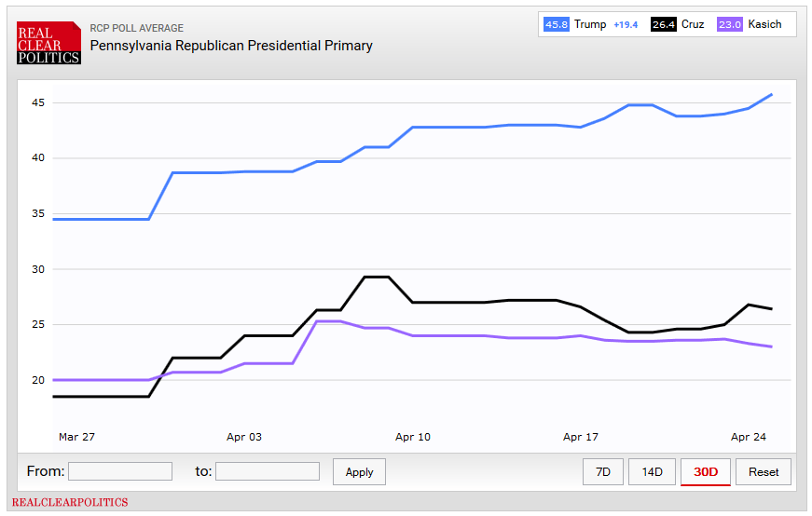Viewport: 812px width, 516px height.
Task: Click the Apr 17 marker on x-axis
Action: coord(581,437)
